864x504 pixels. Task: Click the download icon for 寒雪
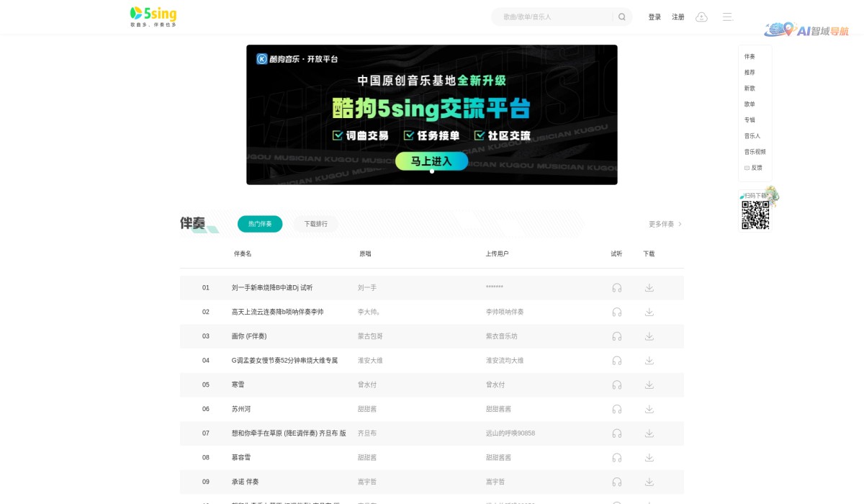click(x=649, y=384)
